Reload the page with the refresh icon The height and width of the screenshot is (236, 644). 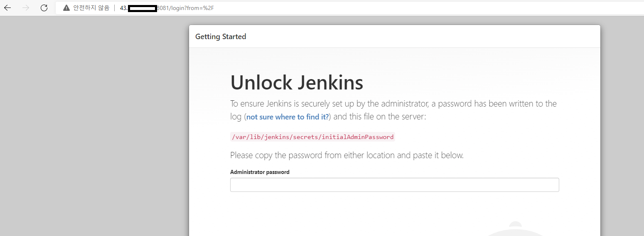coord(44,8)
